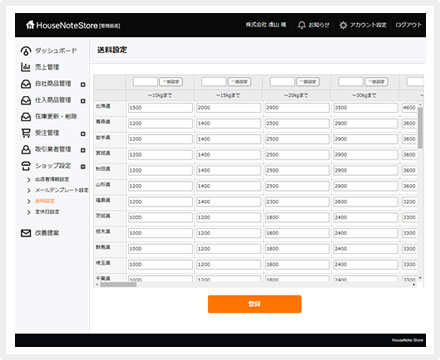Click the HouseNoteStore house logo
Image resolution: width=440 pixels, height=360 pixels.
(30, 25)
